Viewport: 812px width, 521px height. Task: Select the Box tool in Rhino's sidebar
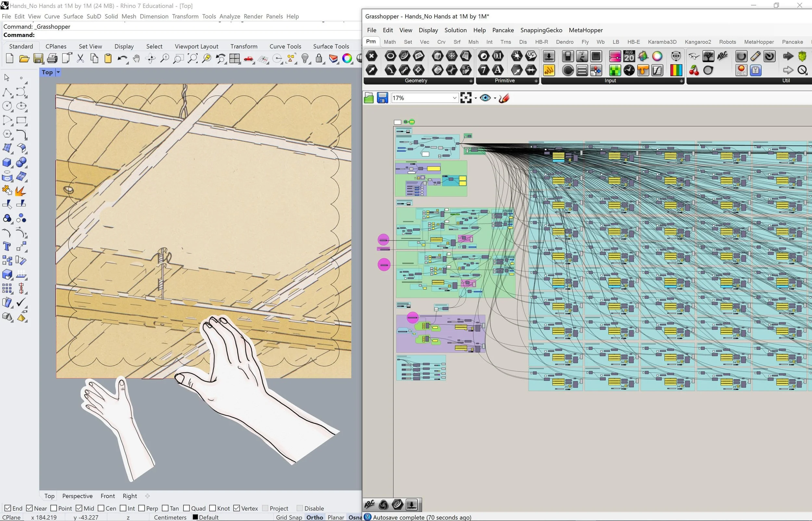click(x=7, y=163)
